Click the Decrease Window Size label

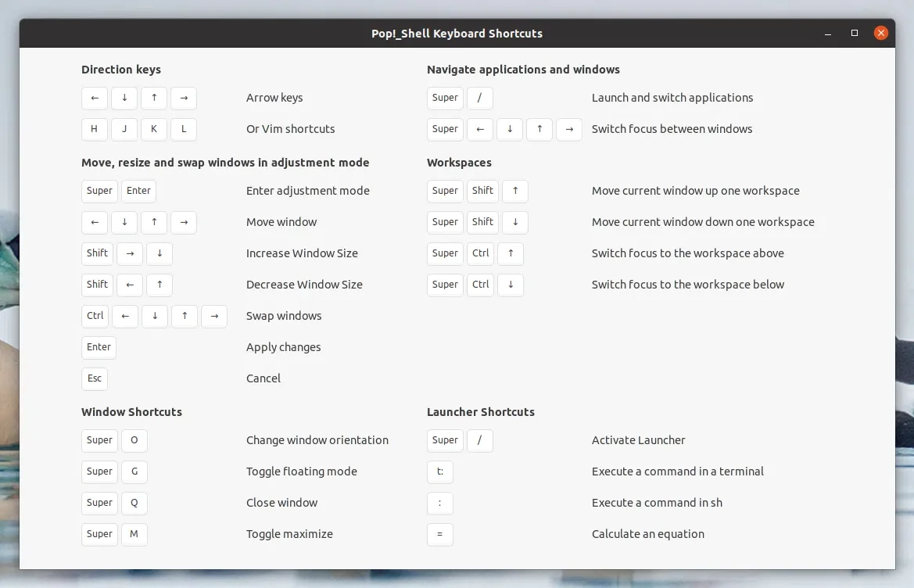(304, 285)
